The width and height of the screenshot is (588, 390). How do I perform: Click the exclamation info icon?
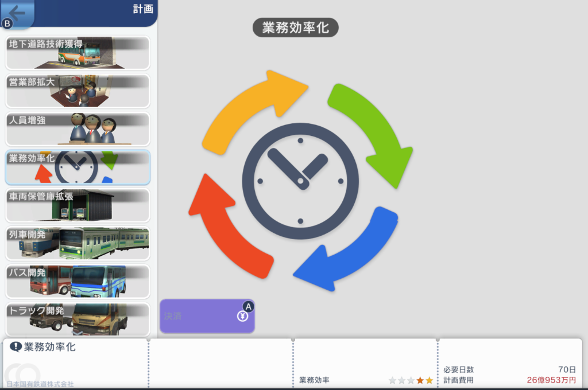(x=16, y=347)
